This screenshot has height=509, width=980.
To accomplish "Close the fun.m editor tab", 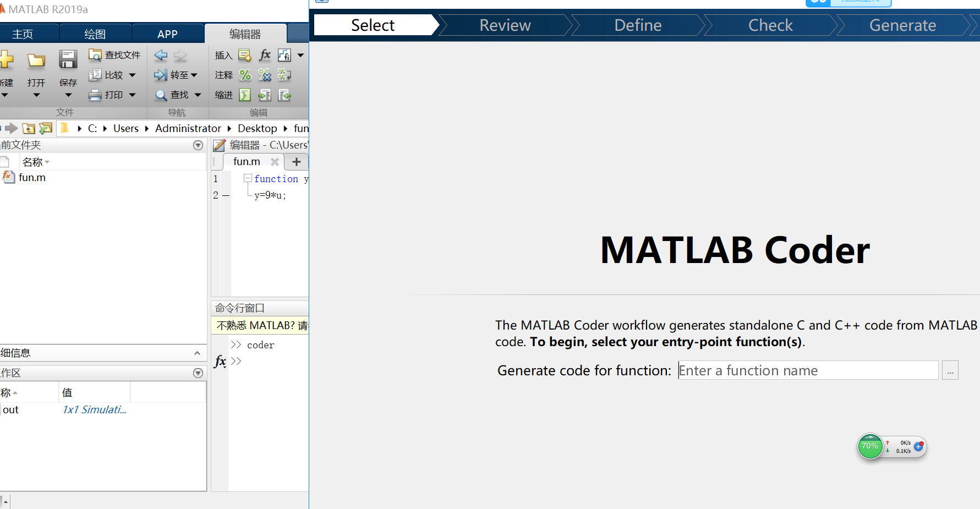I will coord(275,162).
